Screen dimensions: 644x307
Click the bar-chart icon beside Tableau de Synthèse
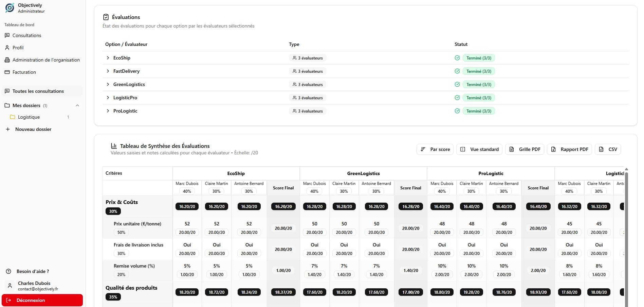(x=114, y=146)
